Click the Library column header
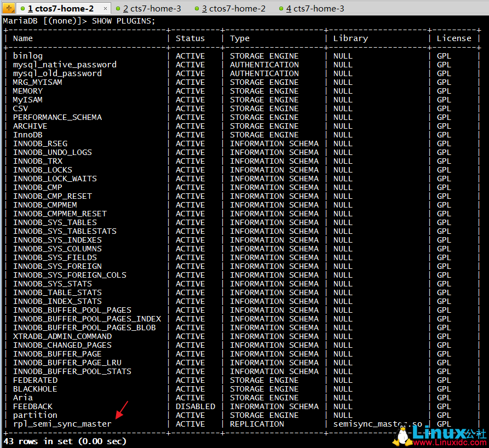This screenshot has height=448, width=489. [x=350, y=38]
